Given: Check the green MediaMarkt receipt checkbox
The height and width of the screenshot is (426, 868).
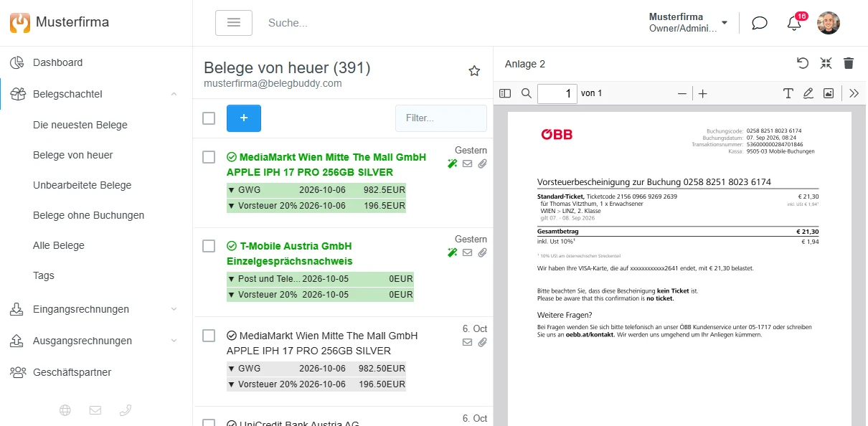Looking at the screenshot, I should [209, 157].
